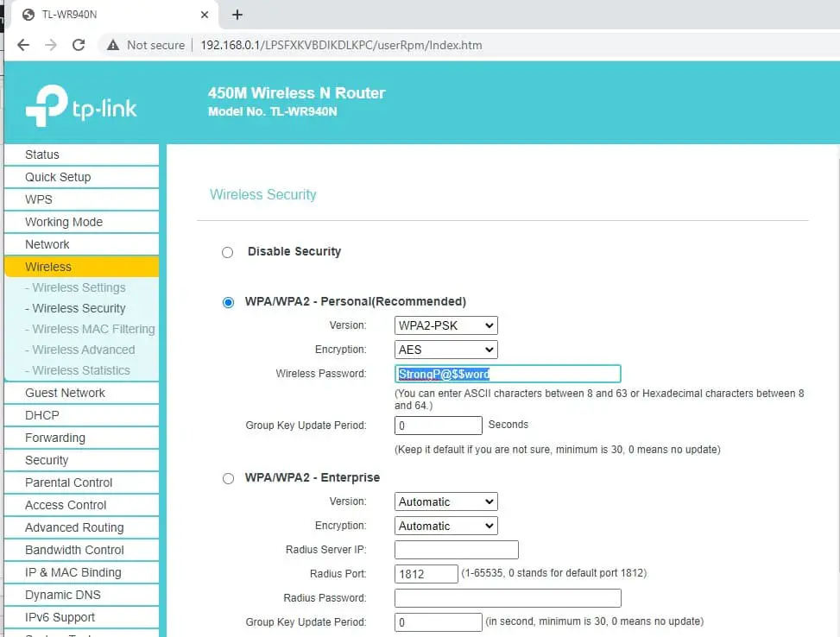Open the Access Control menu
The height and width of the screenshot is (637, 840).
click(x=81, y=506)
